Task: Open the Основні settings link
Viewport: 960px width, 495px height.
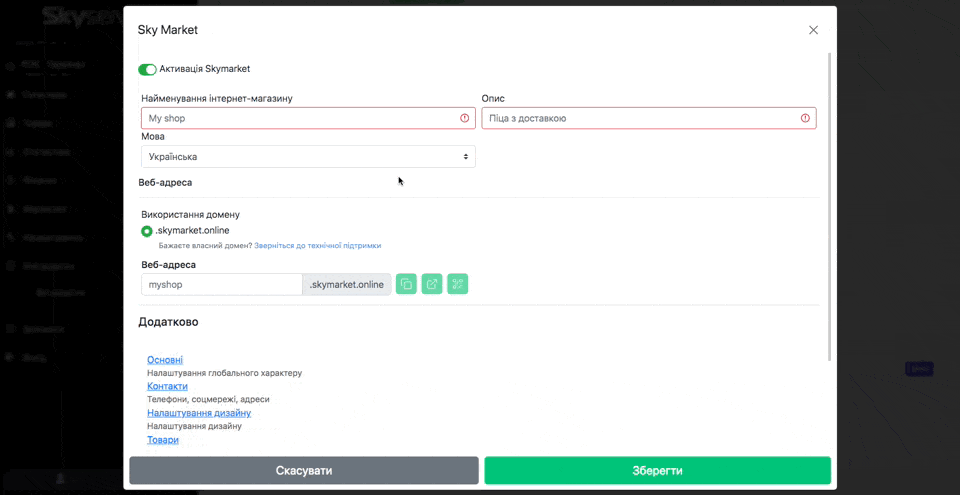Action: point(165,360)
